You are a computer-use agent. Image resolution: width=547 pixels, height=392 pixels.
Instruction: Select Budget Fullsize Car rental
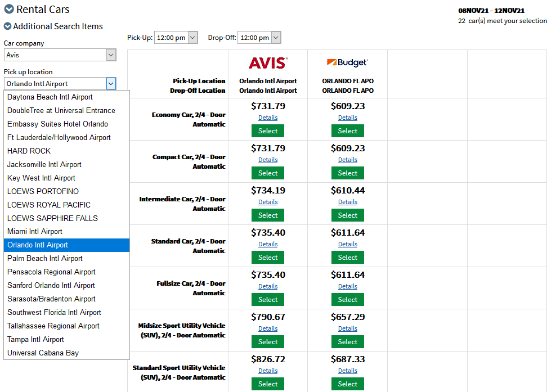[347, 300]
